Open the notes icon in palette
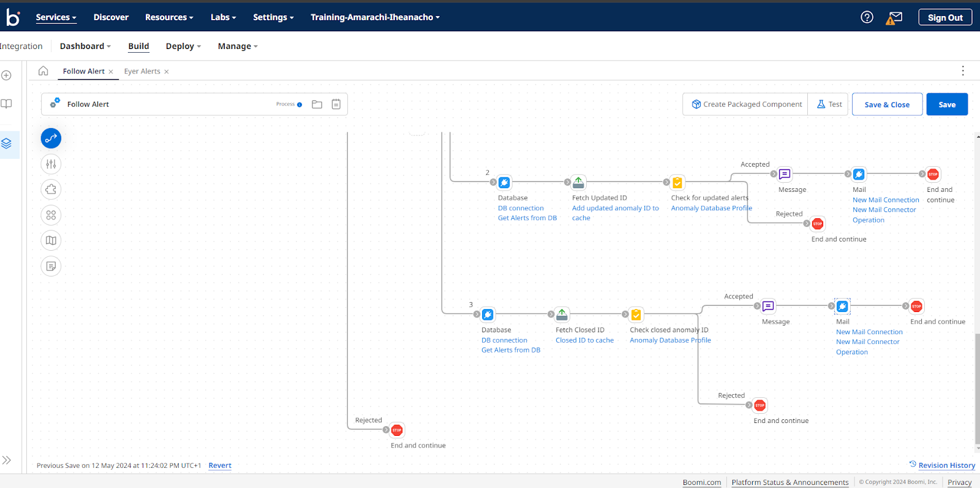Image resolution: width=980 pixels, height=488 pixels. click(51, 266)
